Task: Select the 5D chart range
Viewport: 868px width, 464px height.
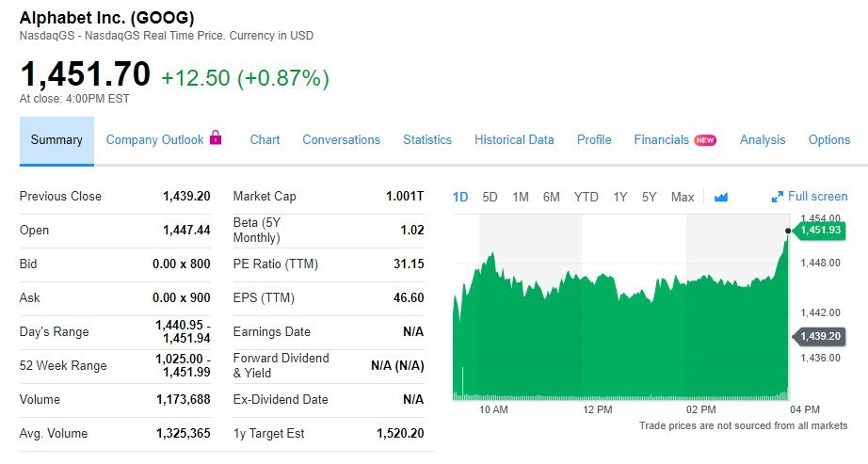Action: [490, 197]
